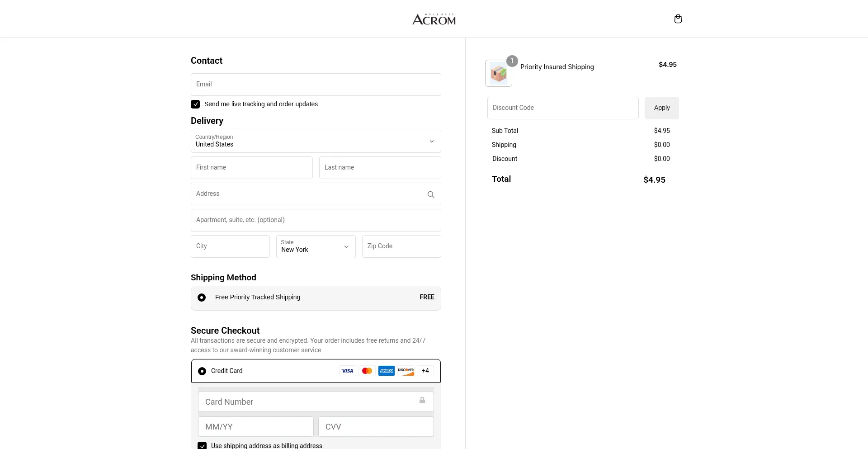The height and width of the screenshot is (449, 868).
Task: Focus the MM/YY expiry field
Action: 256,426
